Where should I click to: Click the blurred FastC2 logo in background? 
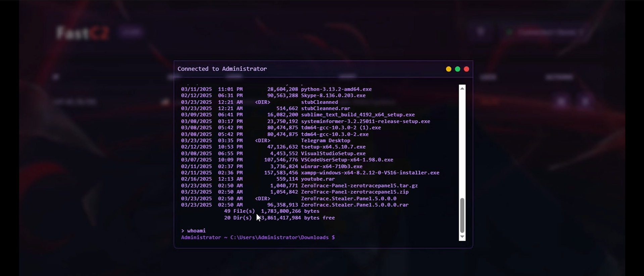point(83,33)
